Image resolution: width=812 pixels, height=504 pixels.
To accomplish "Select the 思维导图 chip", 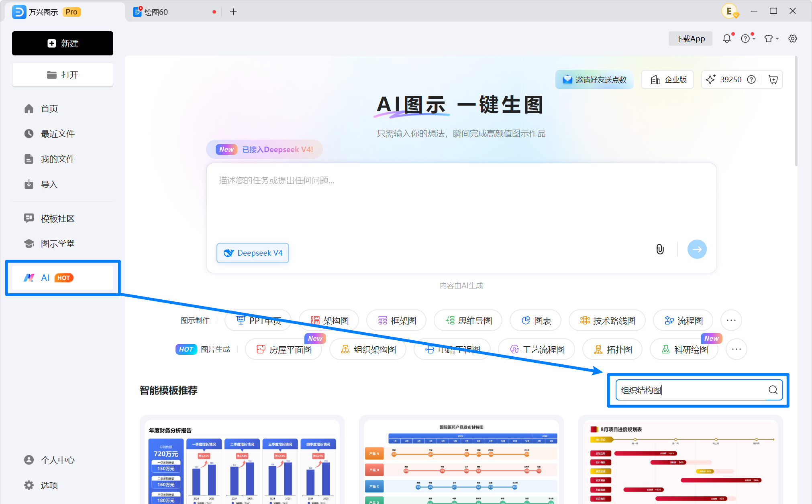I will 468,320.
